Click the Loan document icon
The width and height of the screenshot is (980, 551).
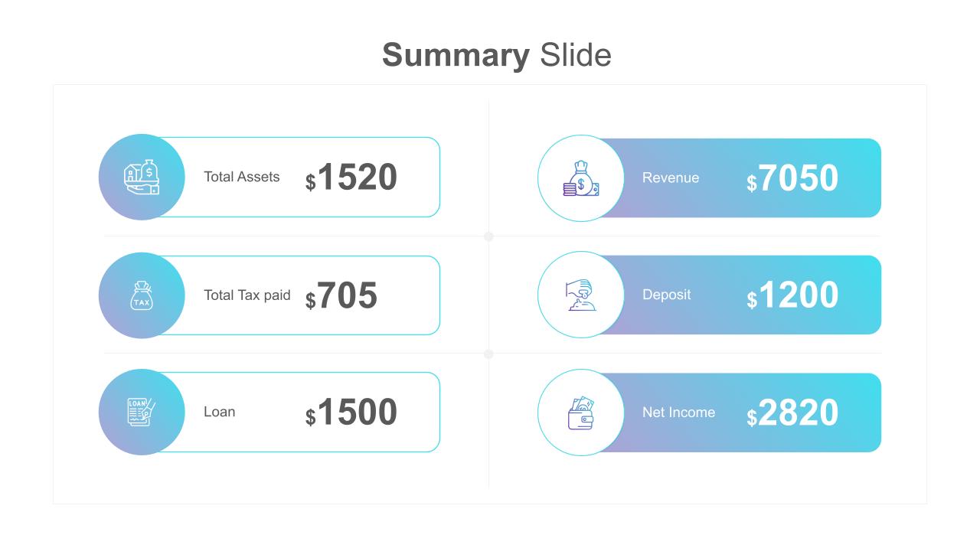(142, 412)
